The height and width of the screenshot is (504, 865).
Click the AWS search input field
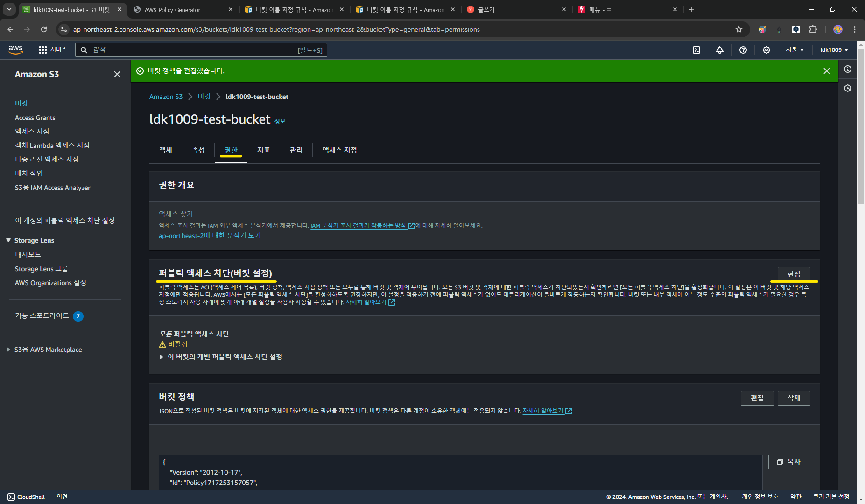point(201,50)
